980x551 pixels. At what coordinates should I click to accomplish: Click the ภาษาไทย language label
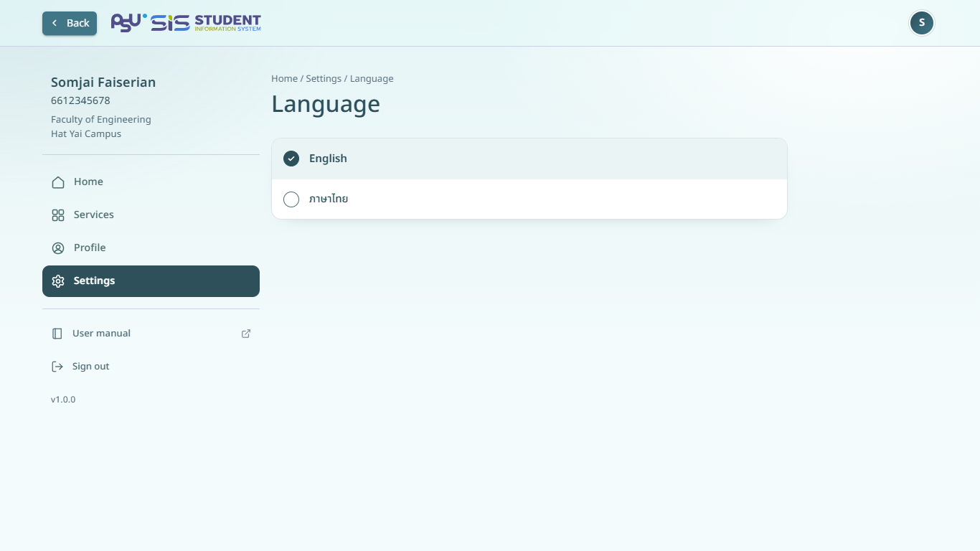coord(329,199)
